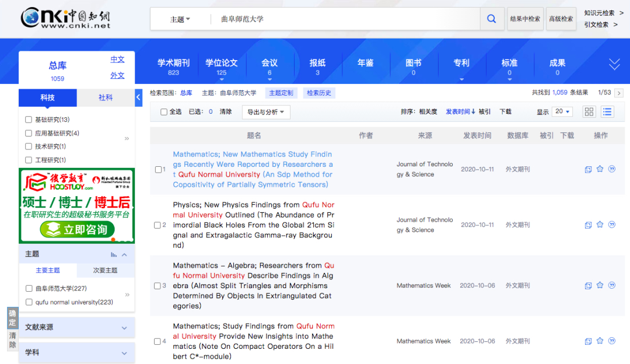Check the checkbox beside the first result
The height and width of the screenshot is (364, 630).
pos(157,169)
